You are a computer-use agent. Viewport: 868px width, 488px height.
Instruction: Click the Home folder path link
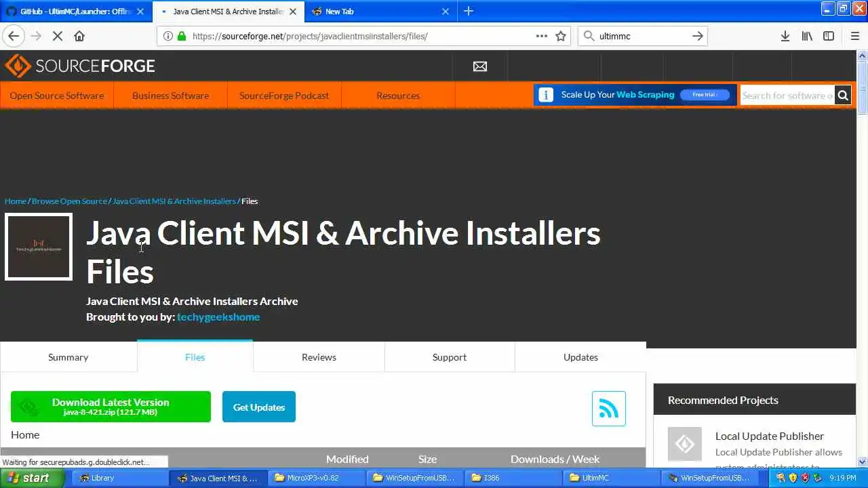(x=25, y=434)
